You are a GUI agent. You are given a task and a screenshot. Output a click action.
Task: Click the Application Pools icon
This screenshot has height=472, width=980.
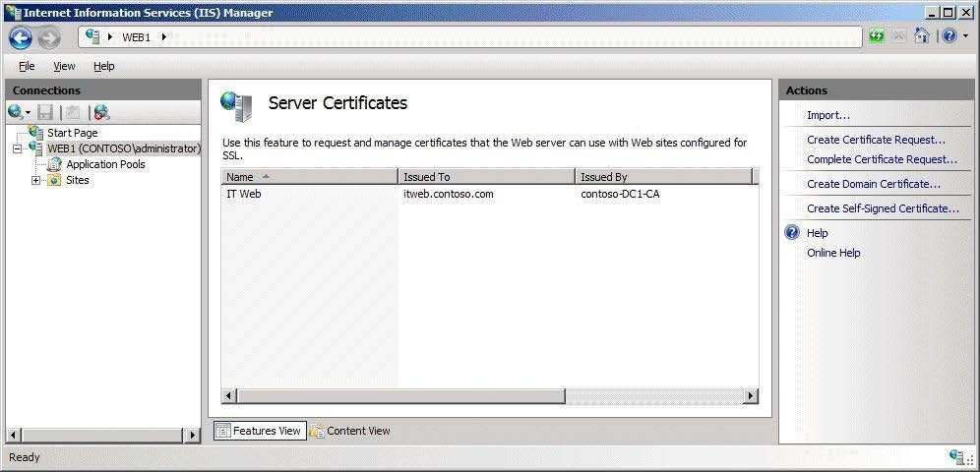pos(55,164)
